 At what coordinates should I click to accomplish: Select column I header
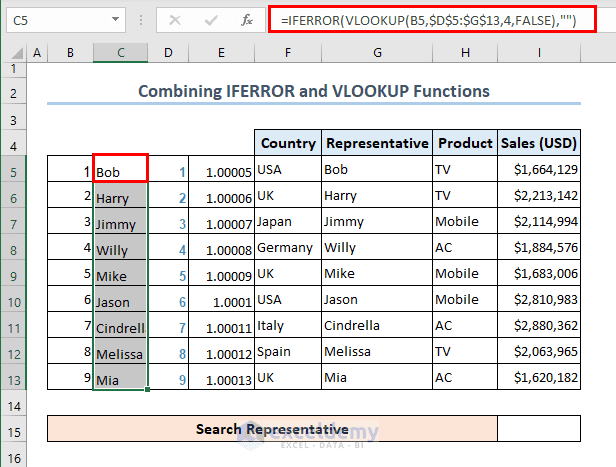(539, 53)
